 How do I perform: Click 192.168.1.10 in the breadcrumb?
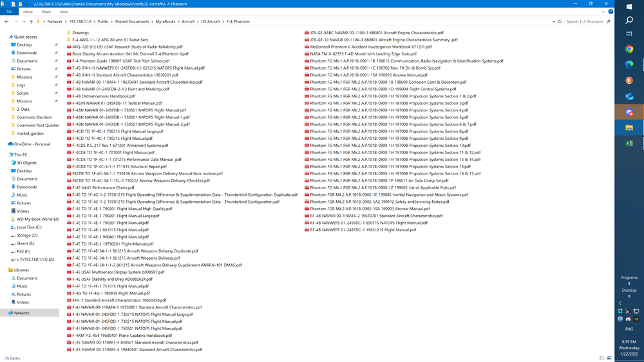point(80,22)
